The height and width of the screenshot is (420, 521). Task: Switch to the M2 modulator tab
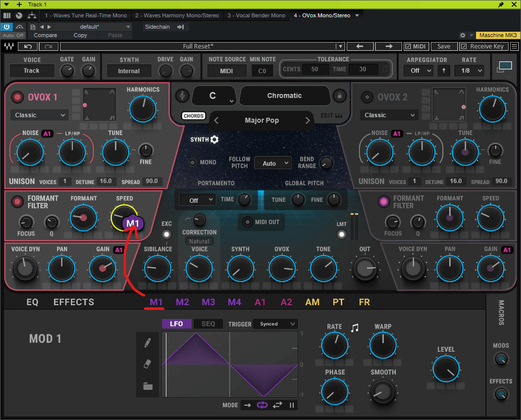click(182, 302)
